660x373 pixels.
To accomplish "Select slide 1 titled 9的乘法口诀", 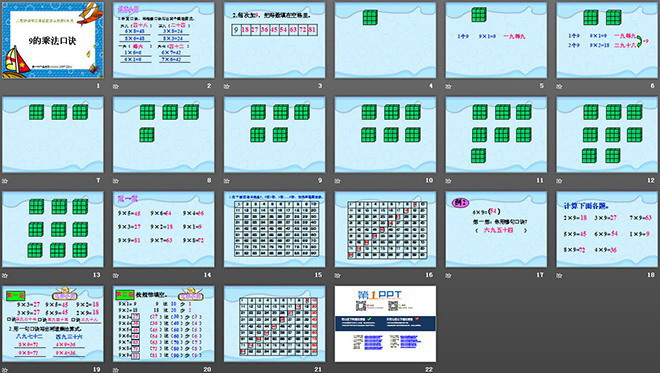I will (53, 40).
